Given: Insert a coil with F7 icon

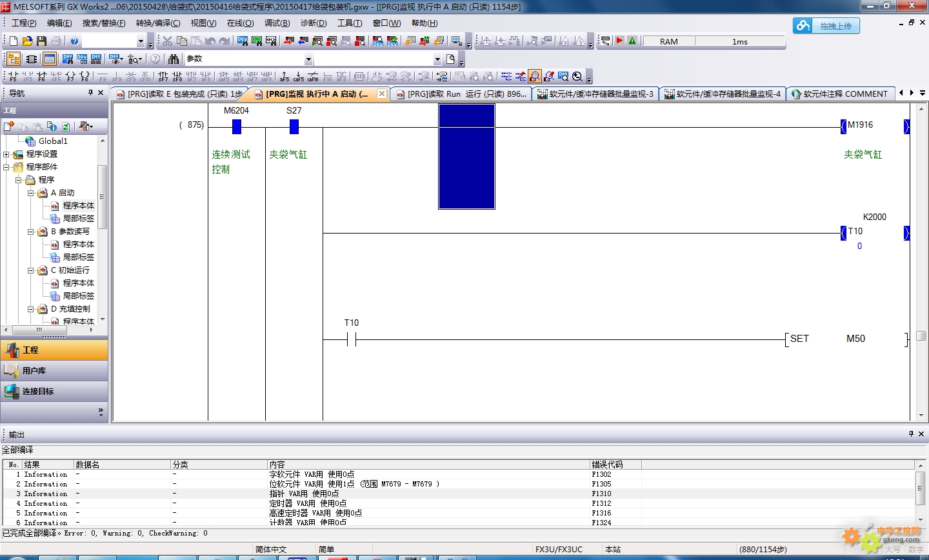Looking at the screenshot, I should click(x=70, y=76).
